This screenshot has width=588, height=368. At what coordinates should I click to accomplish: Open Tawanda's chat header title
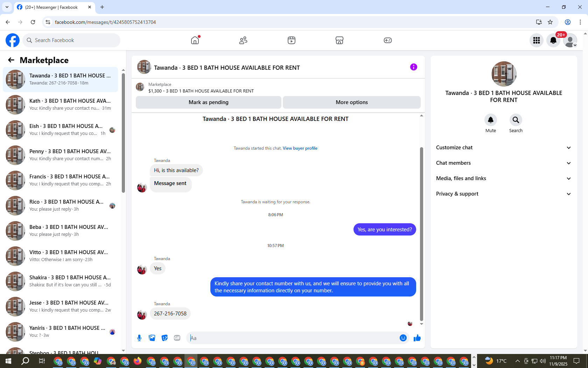(227, 68)
